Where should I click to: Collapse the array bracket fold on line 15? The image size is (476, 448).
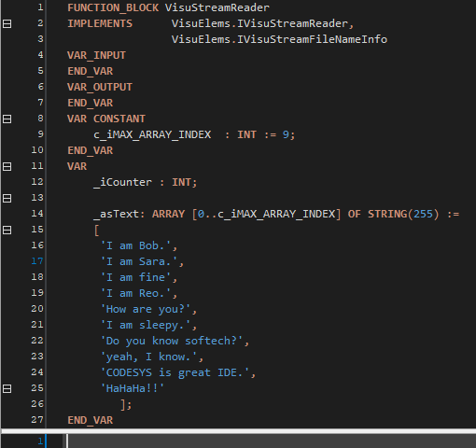pos(7,231)
